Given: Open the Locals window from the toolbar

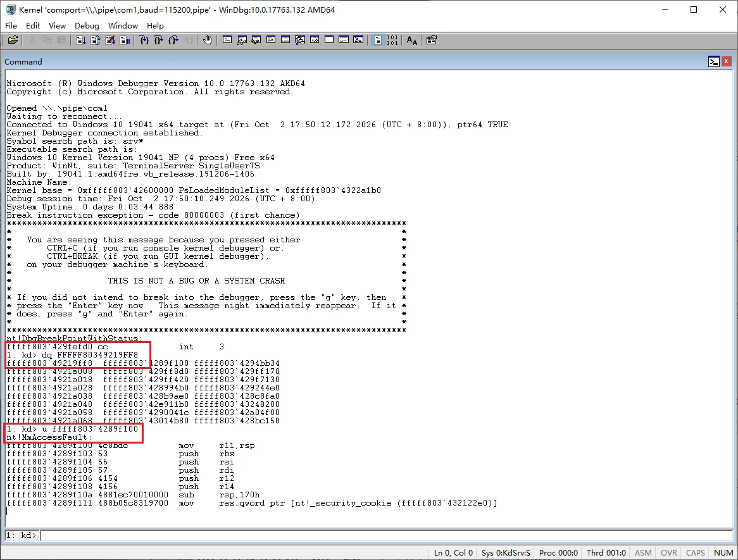Looking at the screenshot, I should tap(256, 40).
